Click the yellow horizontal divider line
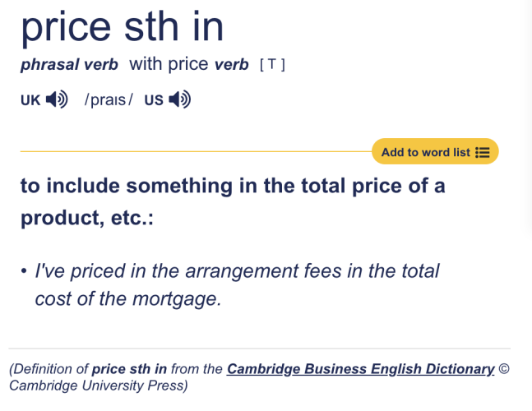This screenshot has width=532, height=411. tap(196, 151)
